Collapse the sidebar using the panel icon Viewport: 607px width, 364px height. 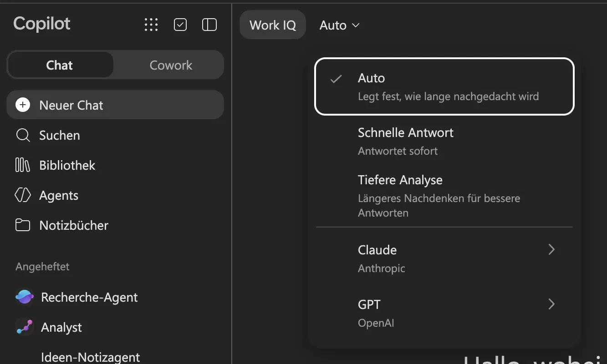(209, 25)
